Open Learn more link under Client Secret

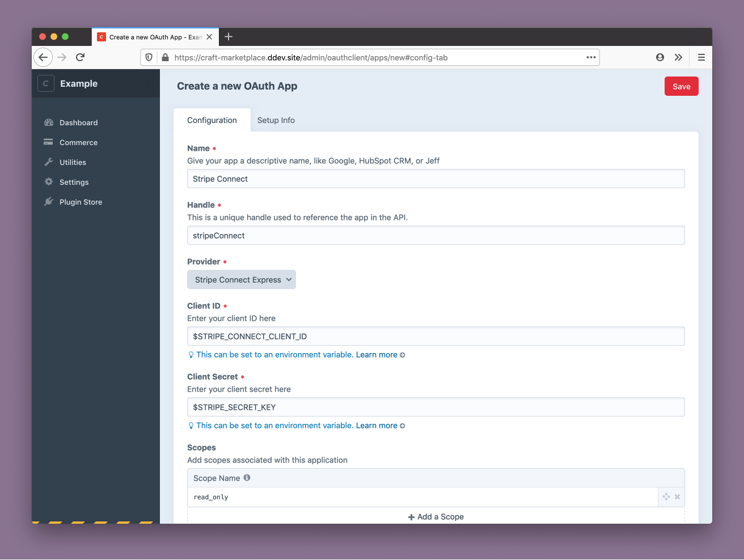[x=381, y=426]
